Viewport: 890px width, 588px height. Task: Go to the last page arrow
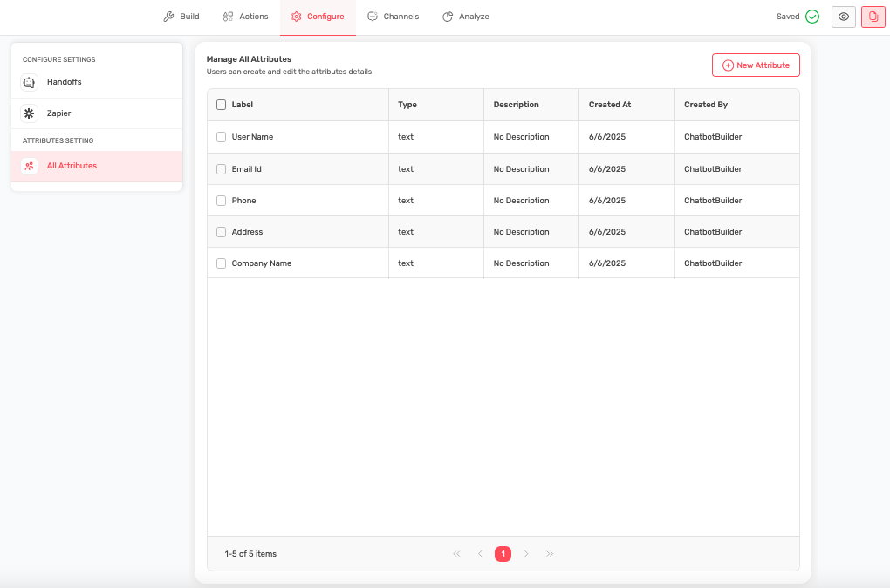(550, 554)
